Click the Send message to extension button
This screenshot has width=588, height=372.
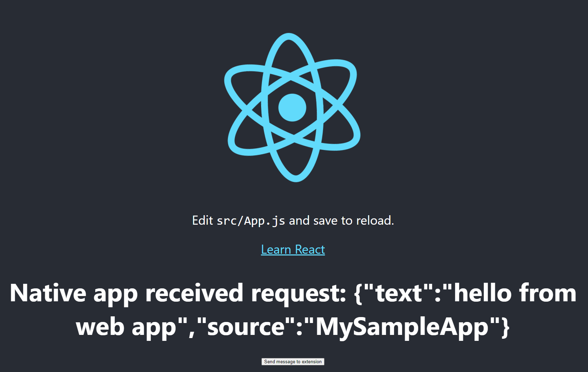coord(293,362)
